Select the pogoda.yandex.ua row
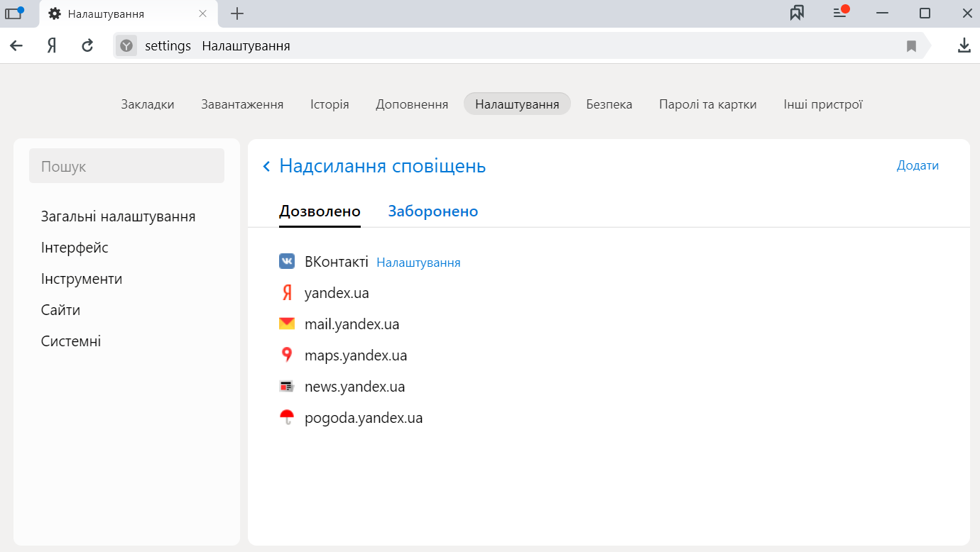The width and height of the screenshot is (980, 552). point(364,418)
